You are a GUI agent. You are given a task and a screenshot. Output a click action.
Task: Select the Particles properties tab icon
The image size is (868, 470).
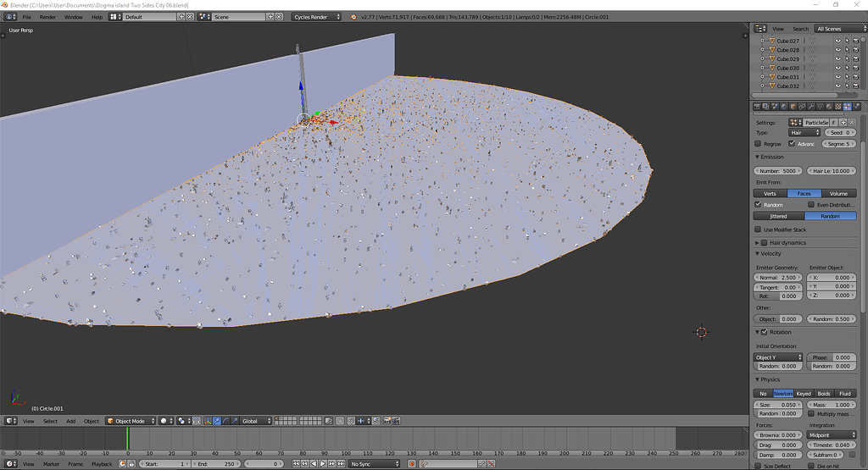click(x=847, y=107)
